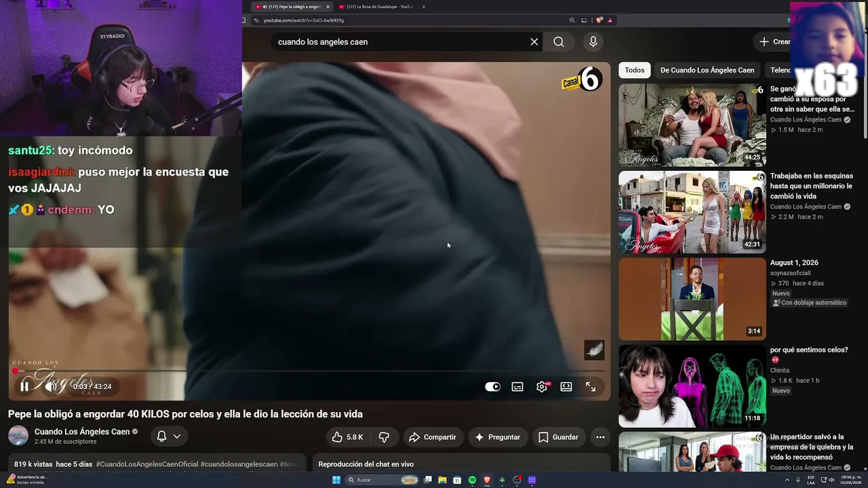This screenshot has width=868, height=488.
Task: Open a new browser tab with plus
Action: tap(424, 7)
